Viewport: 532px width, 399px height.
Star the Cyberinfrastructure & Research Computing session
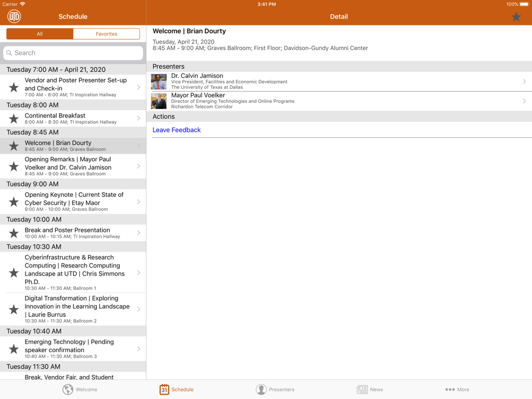(14, 272)
